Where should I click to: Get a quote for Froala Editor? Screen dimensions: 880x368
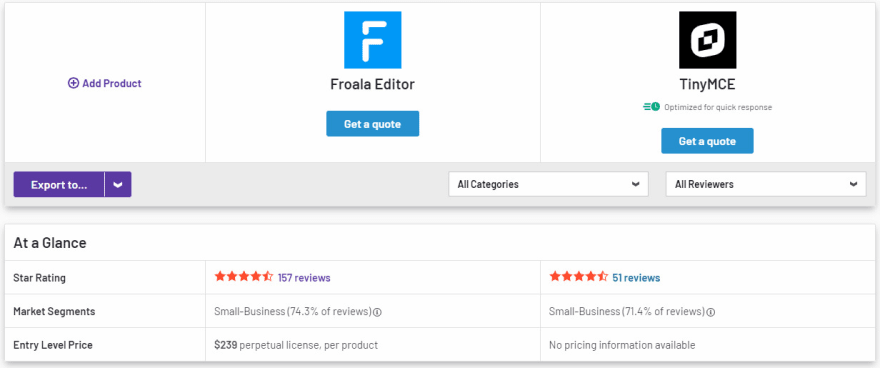pyautogui.click(x=373, y=123)
